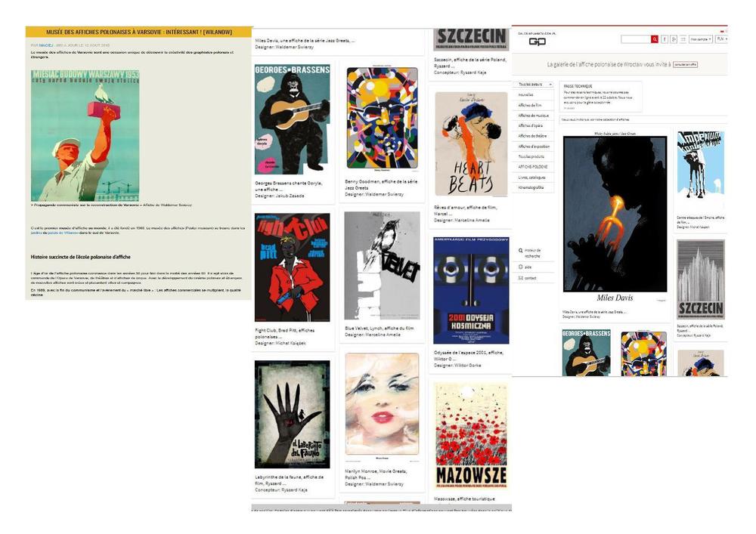The width and height of the screenshot is (756, 534).
Task: Open 'Tous les produits' category
Action: 531,156
